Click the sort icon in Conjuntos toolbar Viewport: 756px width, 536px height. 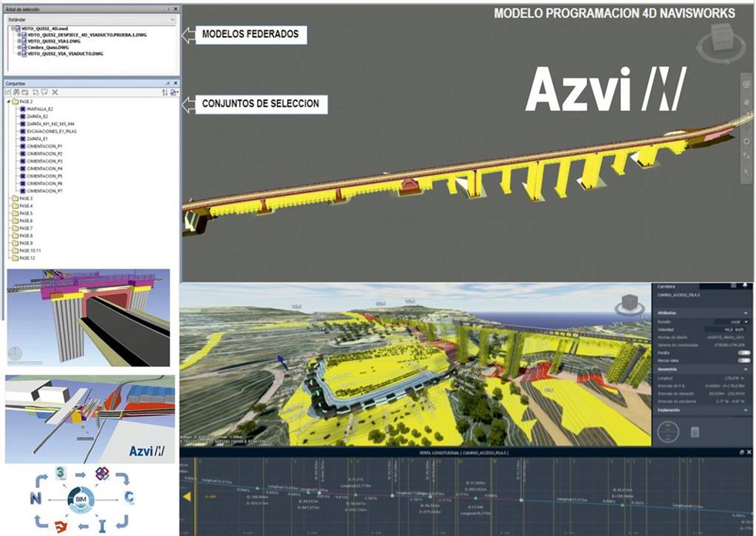(x=165, y=92)
